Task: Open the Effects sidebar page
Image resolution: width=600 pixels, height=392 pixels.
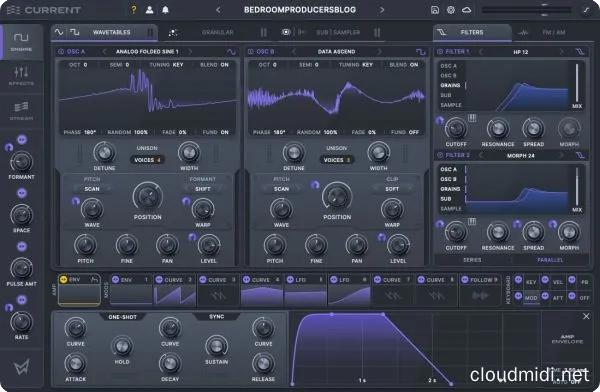Action: 21,76
